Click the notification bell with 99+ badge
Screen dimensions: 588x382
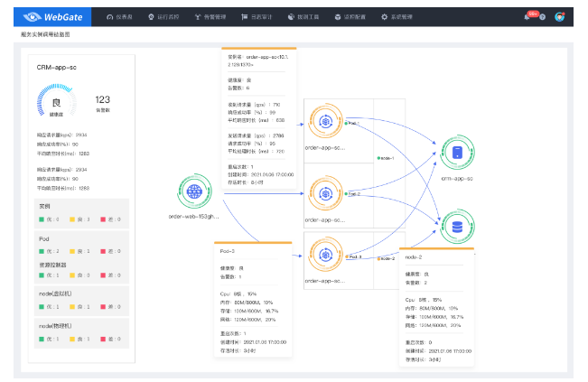click(528, 16)
